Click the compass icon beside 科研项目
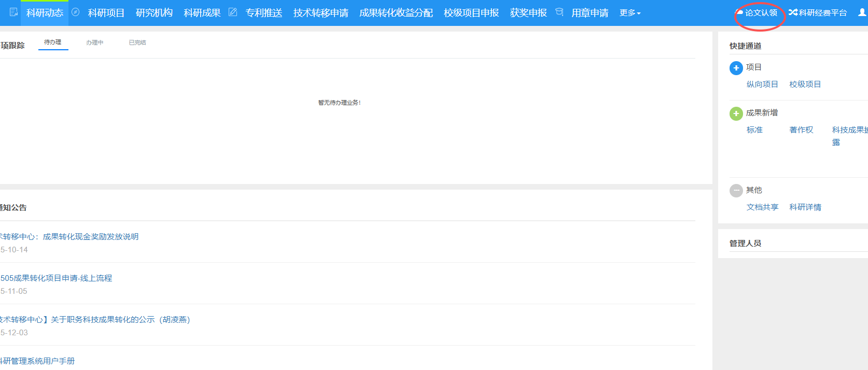The height and width of the screenshot is (370, 868). click(76, 12)
